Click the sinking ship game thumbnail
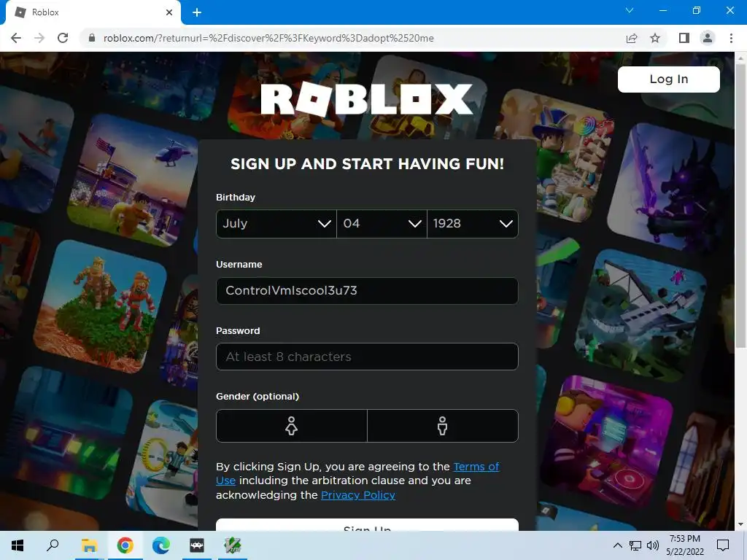 640,314
